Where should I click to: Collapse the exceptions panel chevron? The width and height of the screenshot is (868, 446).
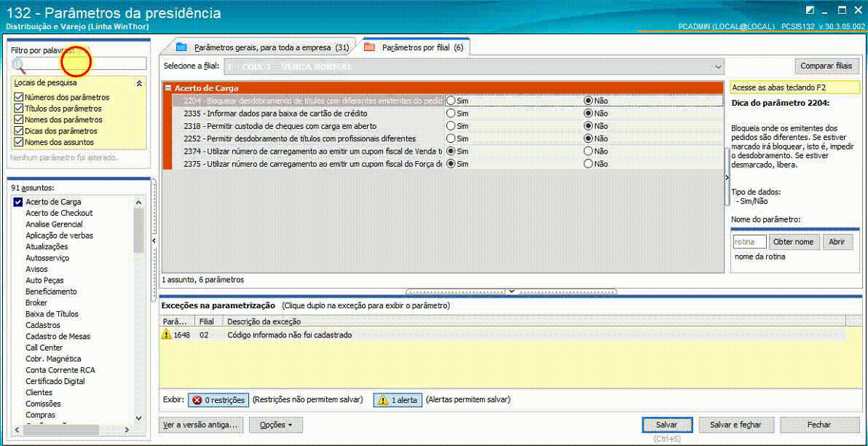(511, 291)
